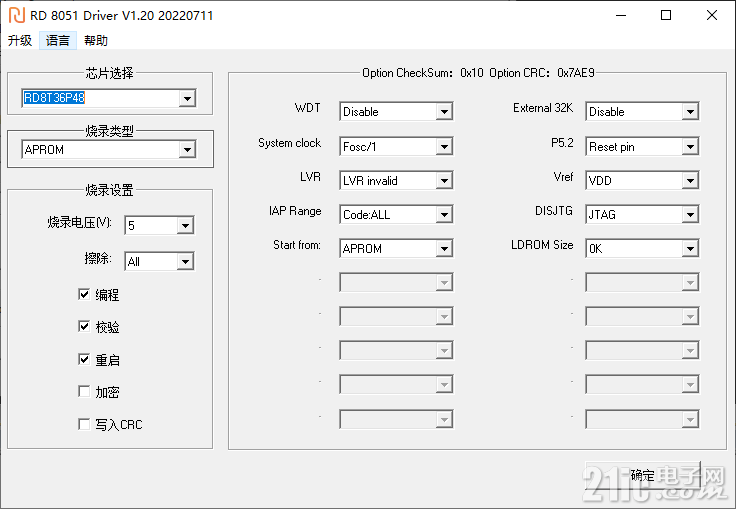Open the External 32K dropdown
The width and height of the screenshot is (736, 509).
pos(642,111)
